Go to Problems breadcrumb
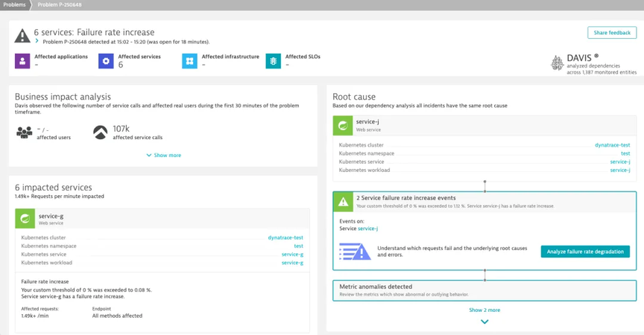Screen dimensions: 644x335 pos(14,5)
